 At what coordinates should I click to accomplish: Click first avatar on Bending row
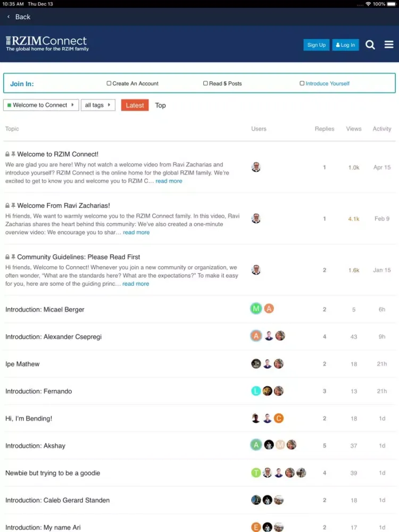click(256, 418)
